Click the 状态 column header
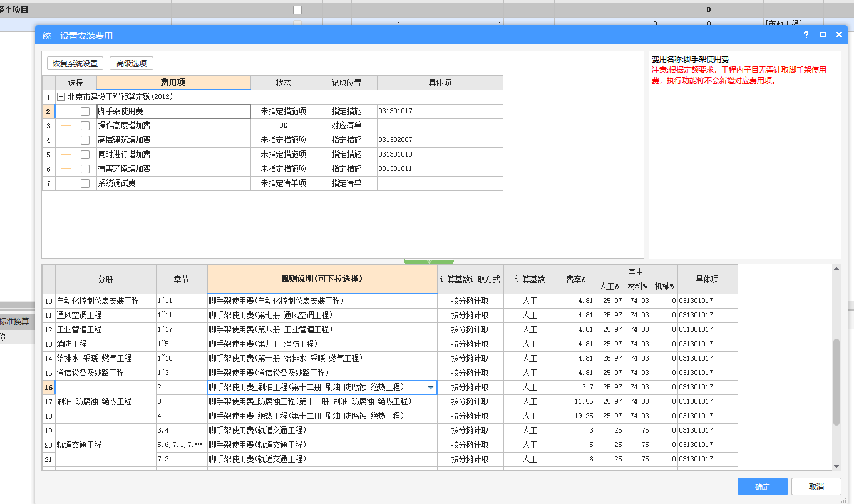This screenshot has height=504, width=854. coord(284,83)
